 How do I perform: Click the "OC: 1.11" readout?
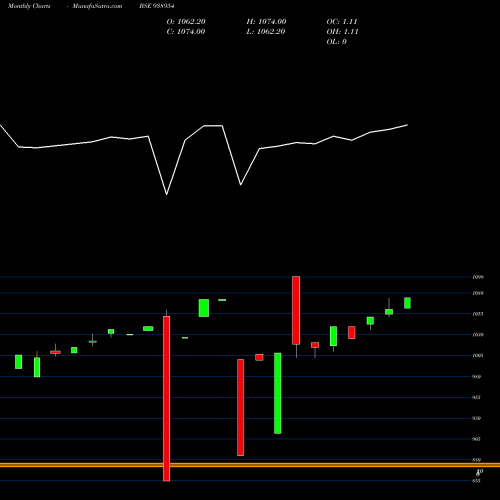[x=342, y=22]
